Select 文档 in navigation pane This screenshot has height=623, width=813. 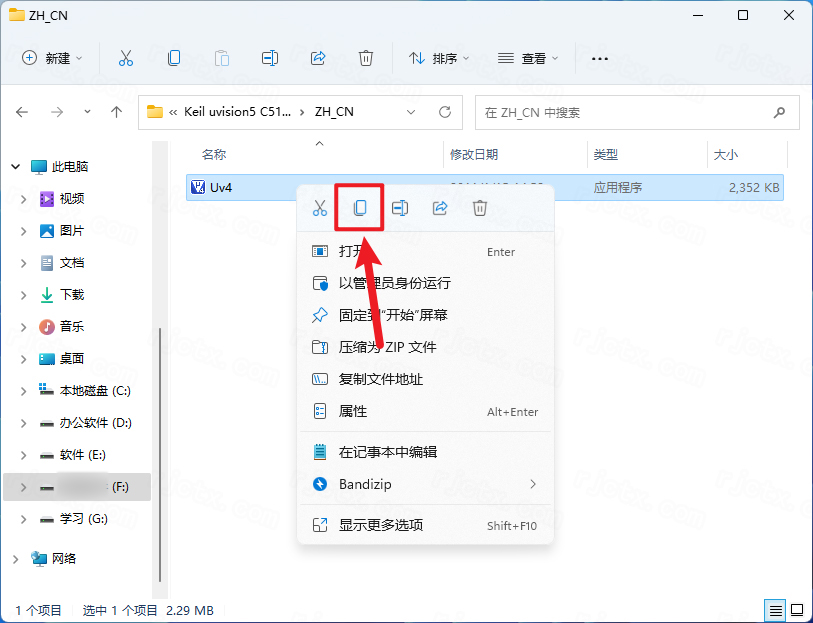72,263
